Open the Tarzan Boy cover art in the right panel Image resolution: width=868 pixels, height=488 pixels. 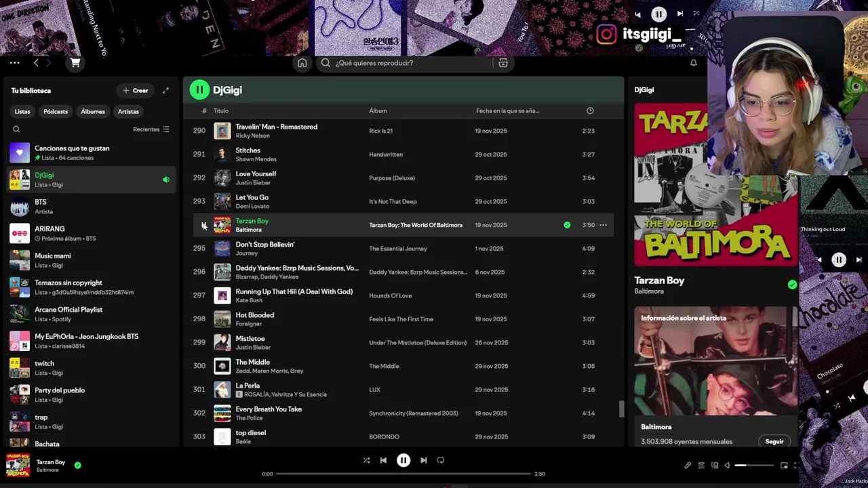[x=716, y=184]
